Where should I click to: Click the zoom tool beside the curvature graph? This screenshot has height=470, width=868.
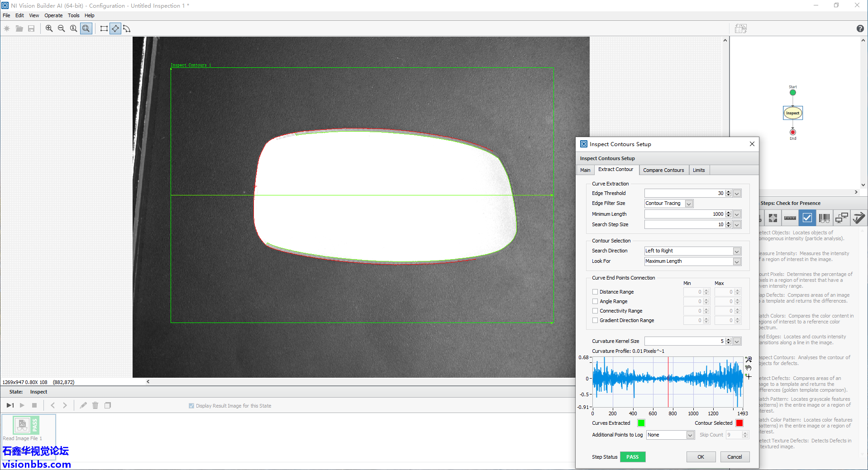pyautogui.click(x=749, y=359)
